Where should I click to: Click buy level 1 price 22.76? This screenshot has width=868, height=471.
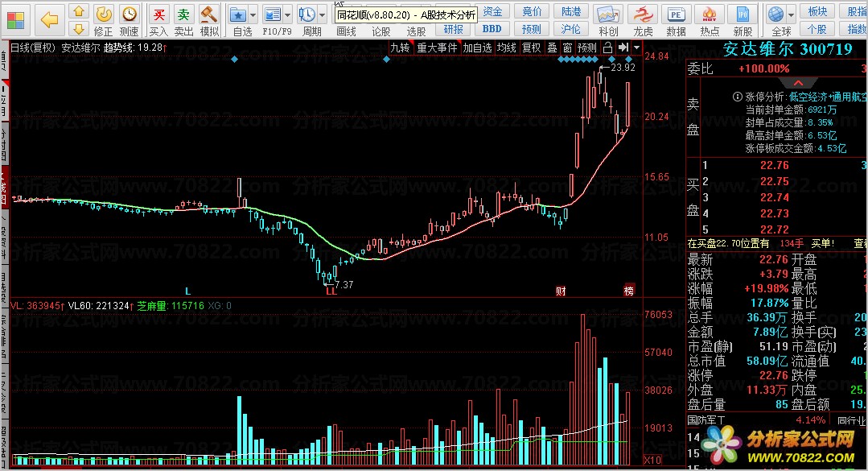[775, 165]
